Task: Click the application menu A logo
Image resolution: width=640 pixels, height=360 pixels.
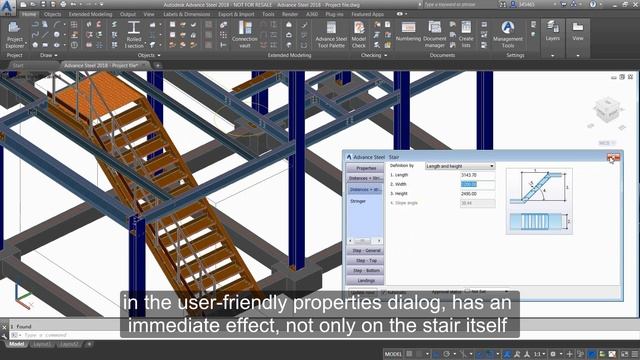Action: [7, 7]
